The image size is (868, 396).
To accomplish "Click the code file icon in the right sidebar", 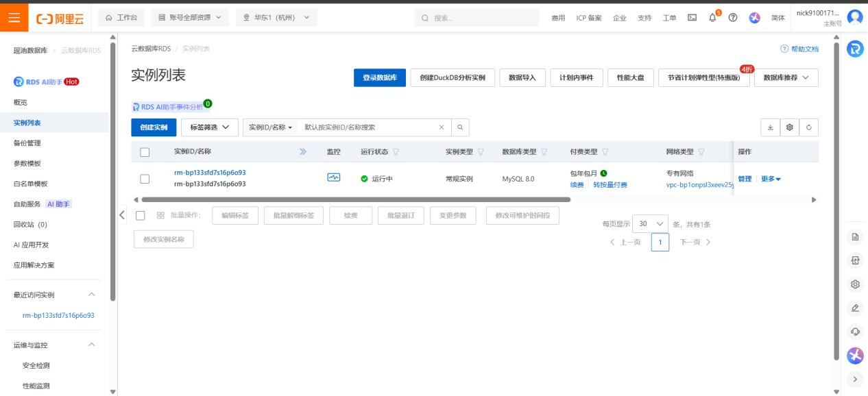I will (855, 260).
